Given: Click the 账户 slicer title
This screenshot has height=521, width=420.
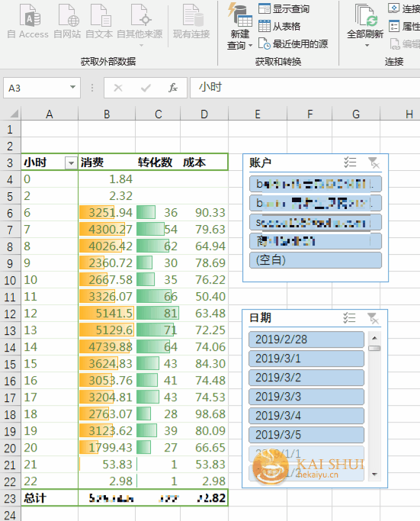Looking at the screenshot, I should click(x=260, y=162).
